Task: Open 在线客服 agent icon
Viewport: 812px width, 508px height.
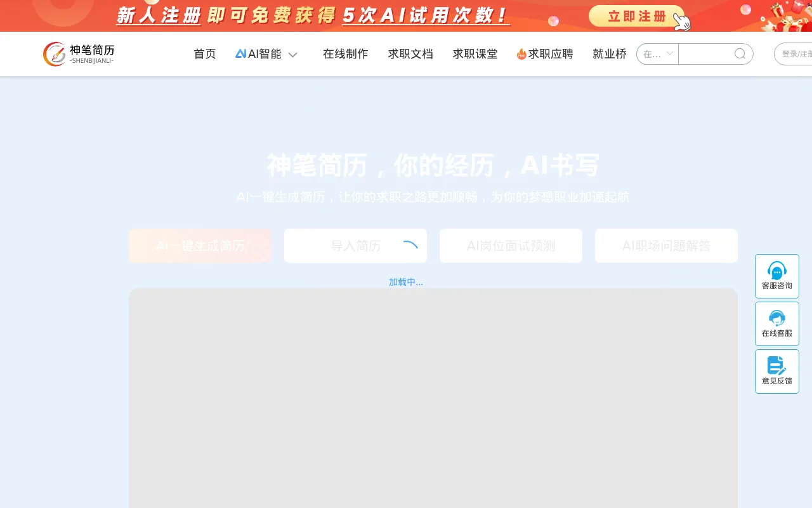Action: click(777, 317)
